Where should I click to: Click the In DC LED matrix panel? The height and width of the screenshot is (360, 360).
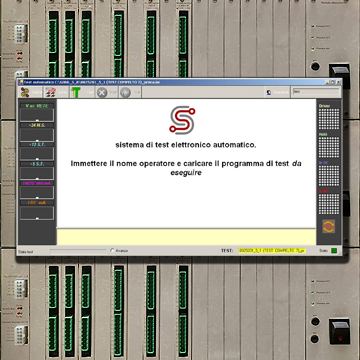(x=329, y=176)
